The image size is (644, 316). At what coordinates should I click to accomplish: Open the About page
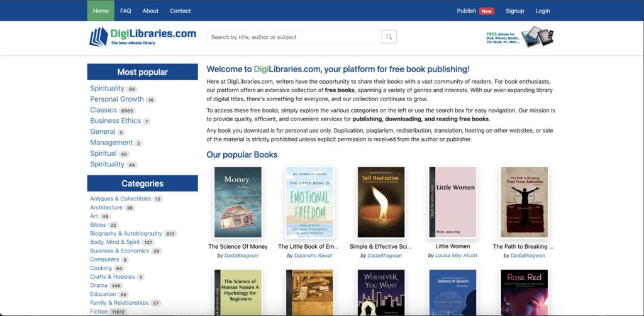click(150, 11)
